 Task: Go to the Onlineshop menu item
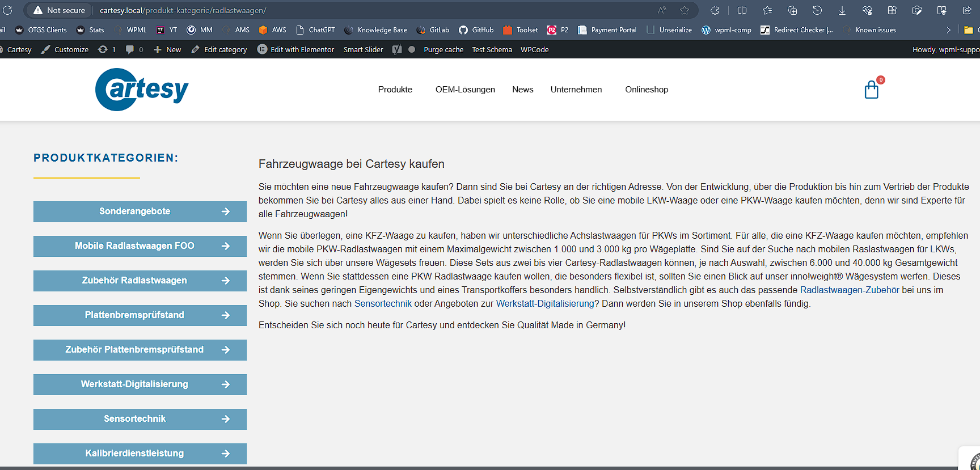click(x=647, y=90)
